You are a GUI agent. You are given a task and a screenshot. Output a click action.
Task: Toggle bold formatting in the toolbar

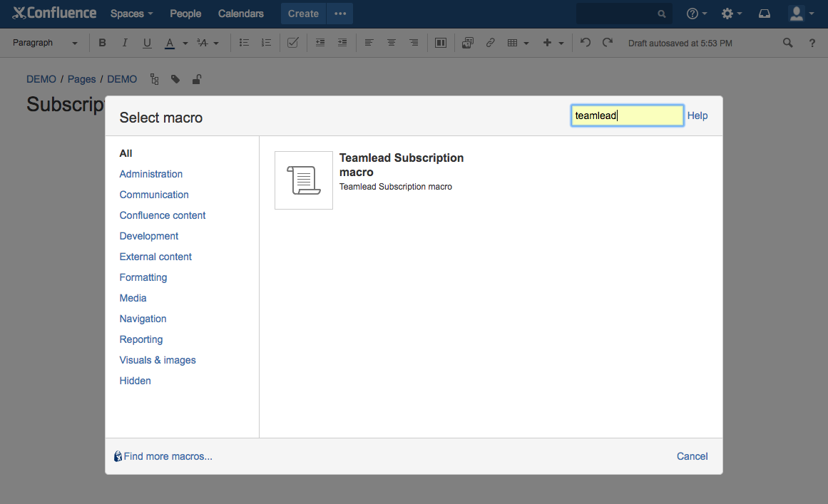[102, 43]
